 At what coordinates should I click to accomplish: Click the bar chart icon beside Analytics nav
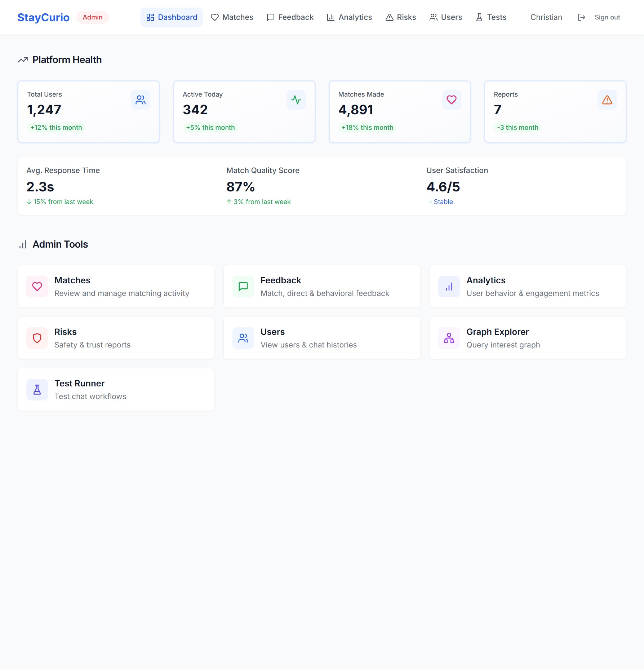point(330,17)
